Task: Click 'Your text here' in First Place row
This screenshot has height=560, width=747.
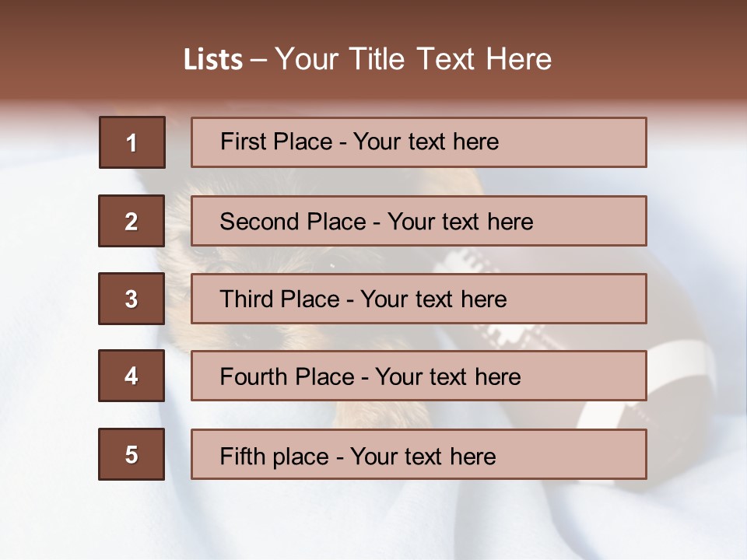Action: click(426, 142)
